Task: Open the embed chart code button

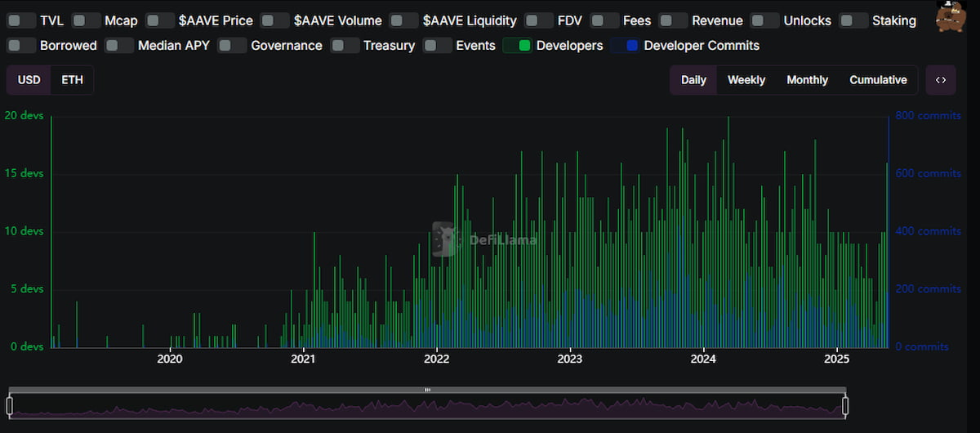Action: (x=941, y=80)
